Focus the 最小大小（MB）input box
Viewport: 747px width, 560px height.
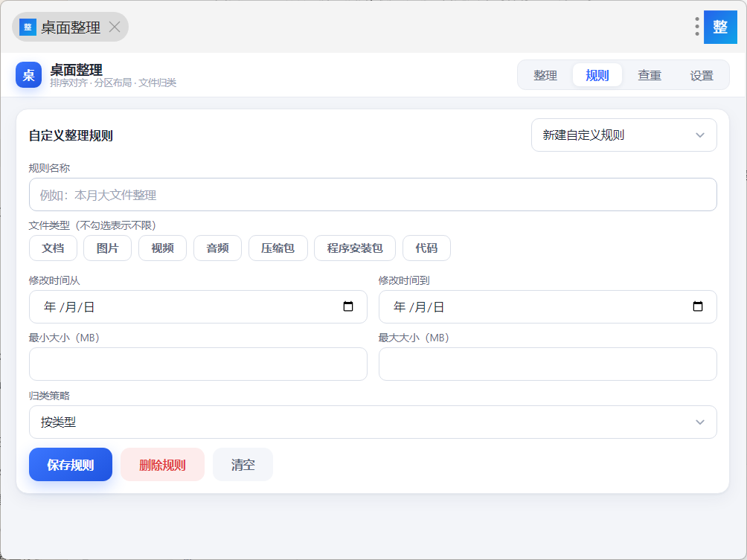[198, 364]
